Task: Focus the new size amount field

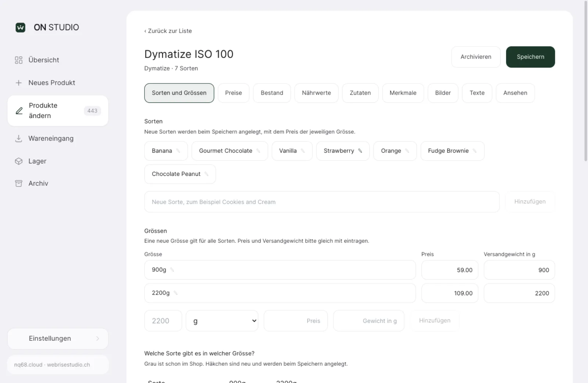Action: 163,321
